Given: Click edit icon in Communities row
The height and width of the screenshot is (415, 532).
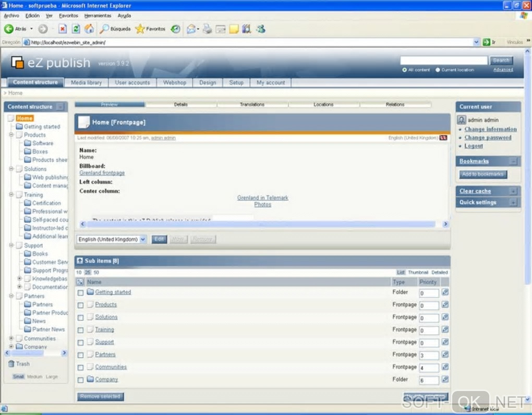Looking at the screenshot, I should [x=445, y=367].
